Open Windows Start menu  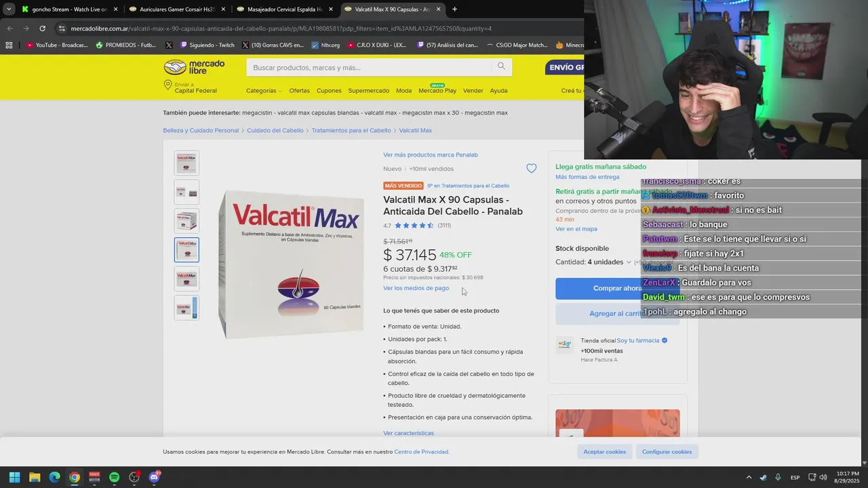14,477
